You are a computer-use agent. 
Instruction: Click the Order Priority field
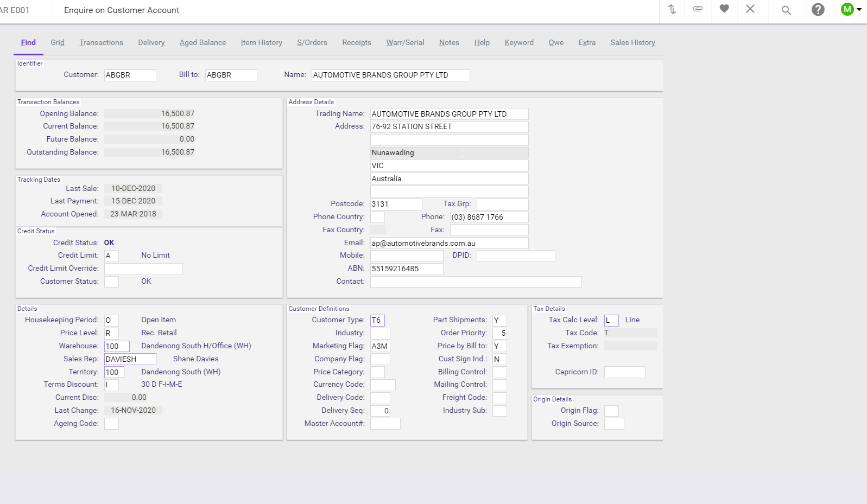pos(499,333)
